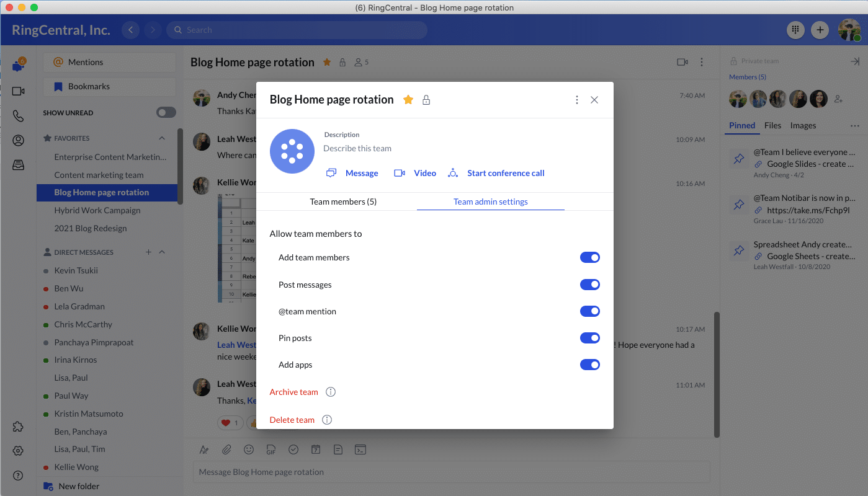This screenshot has width=868, height=496.
Task: Click the Archive team link
Action: 293,392
